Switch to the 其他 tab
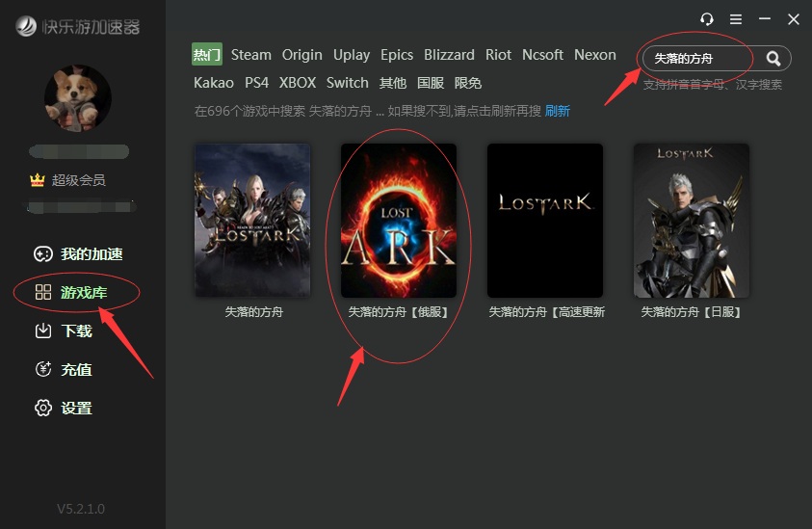Viewport: 812px width, 529px height. pos(393,82)
